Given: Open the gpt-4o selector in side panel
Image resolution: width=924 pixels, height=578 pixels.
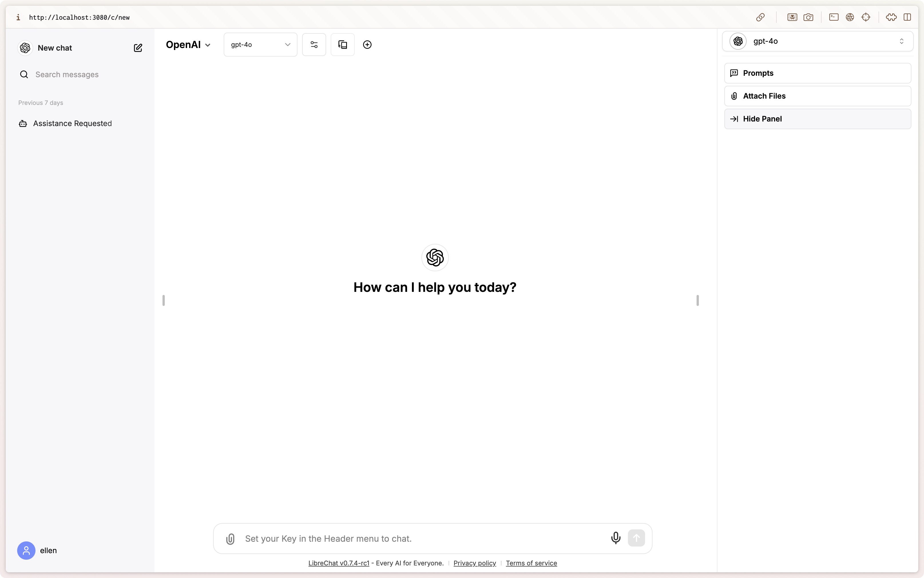Looking at the screenshot, I should 818,41.
